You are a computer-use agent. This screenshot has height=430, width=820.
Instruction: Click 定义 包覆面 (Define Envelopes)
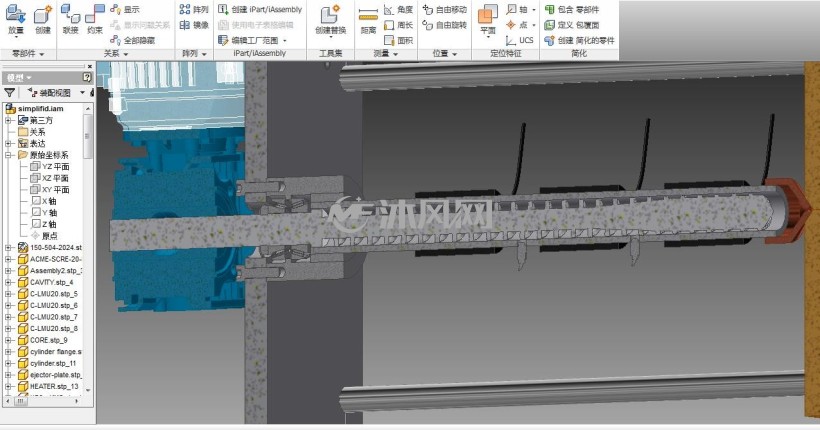[x=572, y=25]
